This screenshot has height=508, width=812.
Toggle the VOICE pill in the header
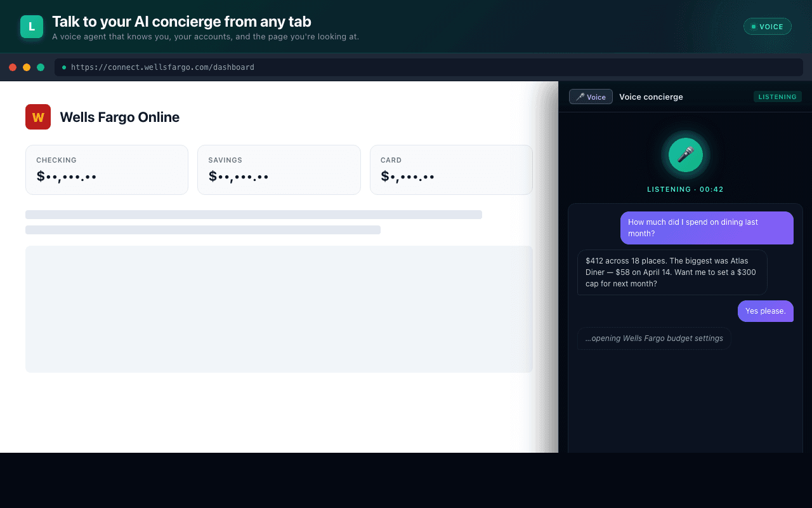(768, 27)
